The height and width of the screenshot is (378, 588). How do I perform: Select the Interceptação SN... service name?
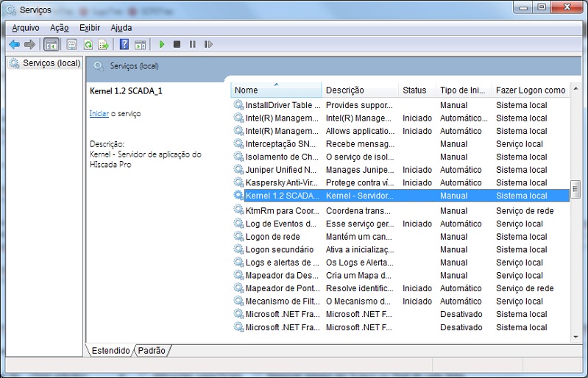pyautogui.click(x=280, y=144)
